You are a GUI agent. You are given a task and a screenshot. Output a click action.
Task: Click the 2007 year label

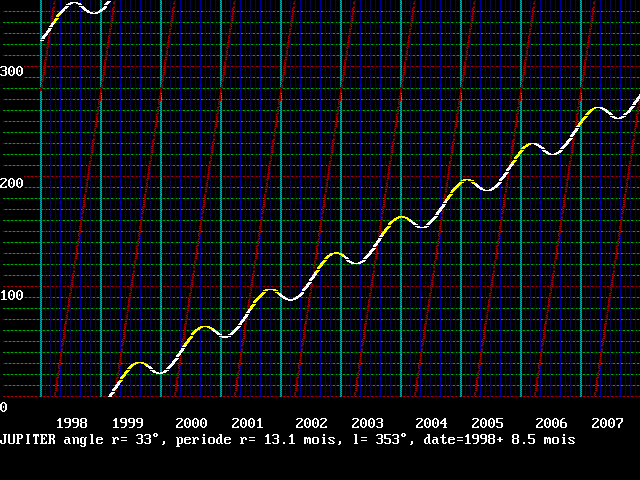point(607,423)
